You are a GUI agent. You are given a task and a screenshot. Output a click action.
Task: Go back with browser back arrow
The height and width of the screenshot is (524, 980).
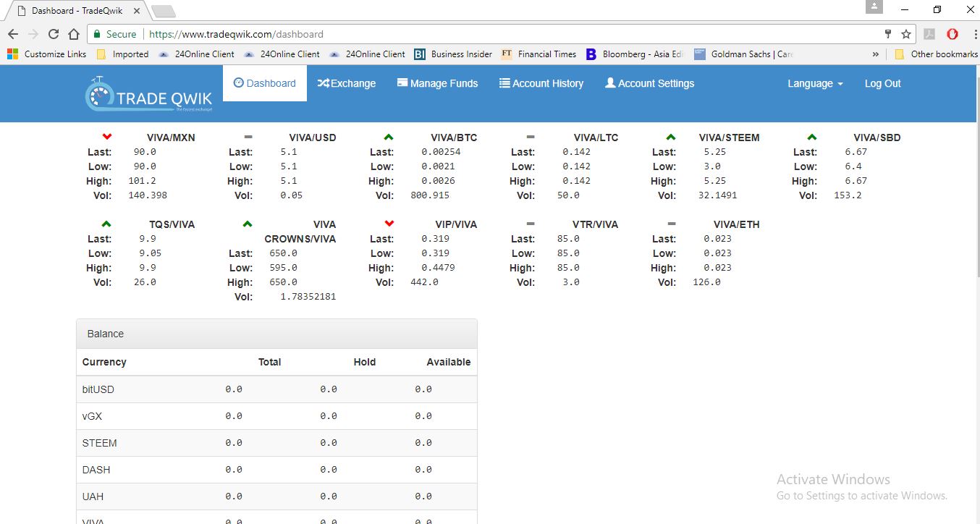(x=13, y=34)
